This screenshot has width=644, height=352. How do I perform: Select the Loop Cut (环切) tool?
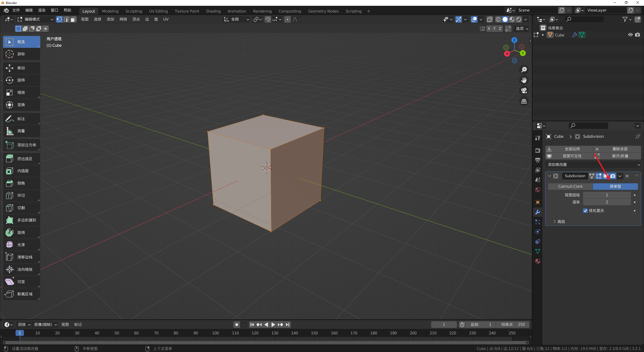21,196
